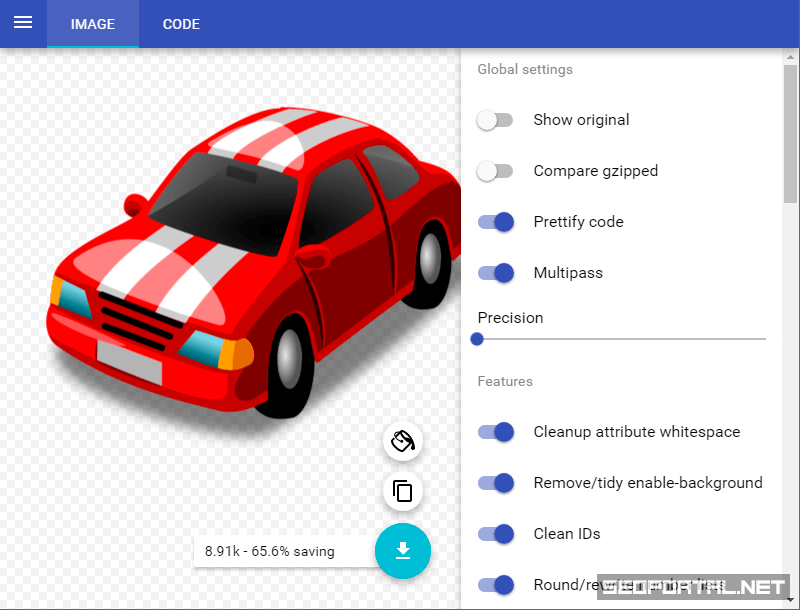This screenshot has height=610, width=800.
Task: Disable Cleanup attribute whitespace toggle
Action: tap(496, 432)
